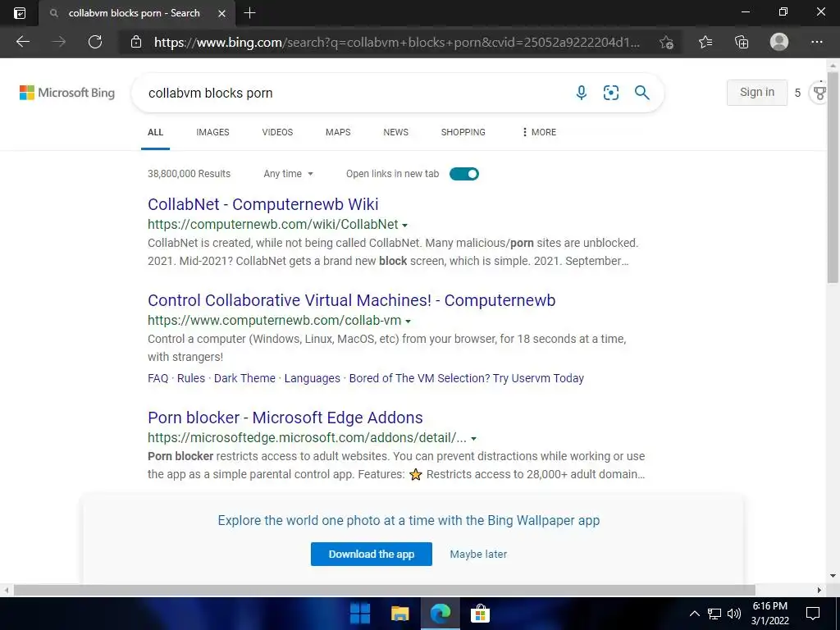Start voice search with microphone icon
The width and height of the screenshot is (840, 630).
[x=582, y=93]
